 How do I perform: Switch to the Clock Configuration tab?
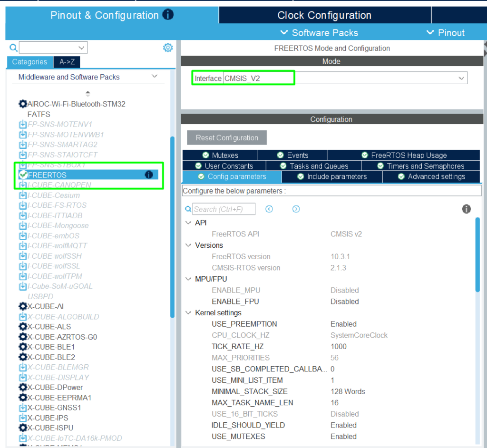[x=324, y=15]
